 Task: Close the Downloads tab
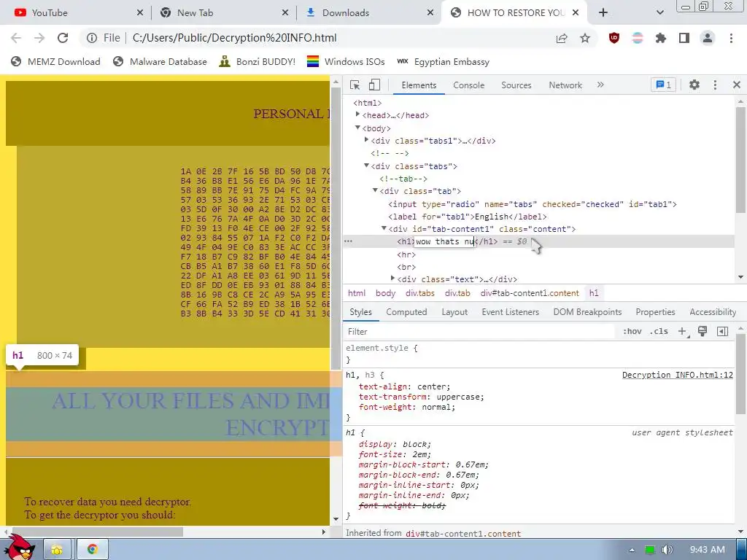[x=430, y=13]
